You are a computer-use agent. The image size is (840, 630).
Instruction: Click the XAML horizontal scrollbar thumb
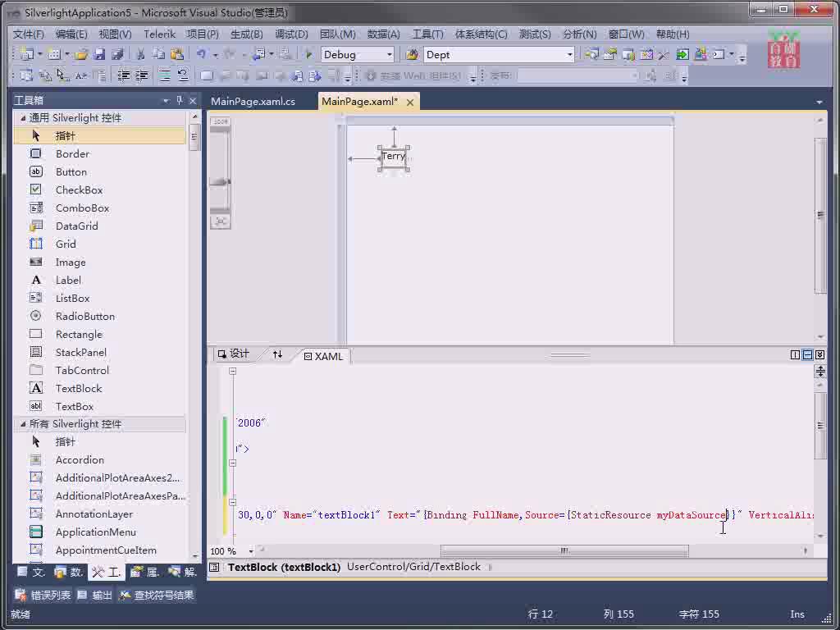click(x=564, y=550)
